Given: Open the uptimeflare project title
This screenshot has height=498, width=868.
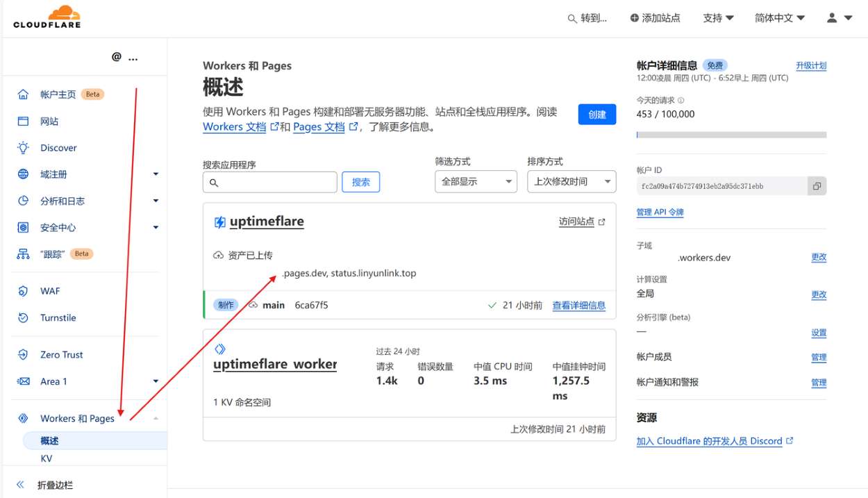Looking at the screenshot, I should point(267,222).
